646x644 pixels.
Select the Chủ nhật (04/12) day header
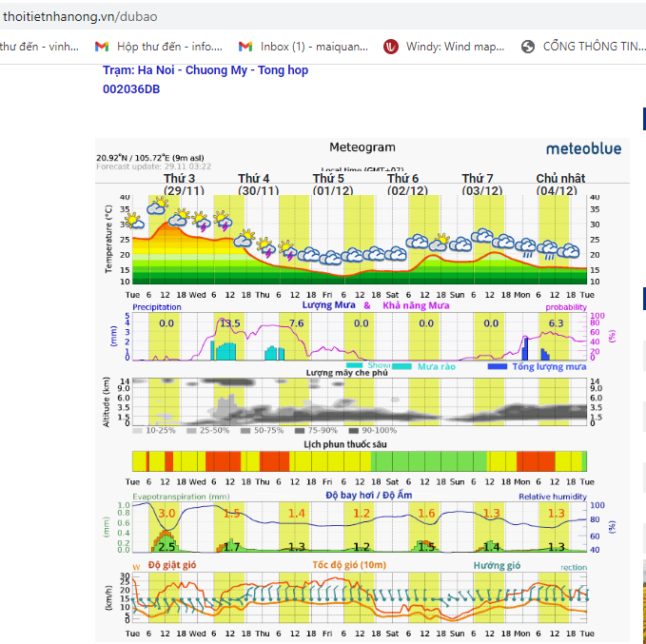tap(560, 185)
